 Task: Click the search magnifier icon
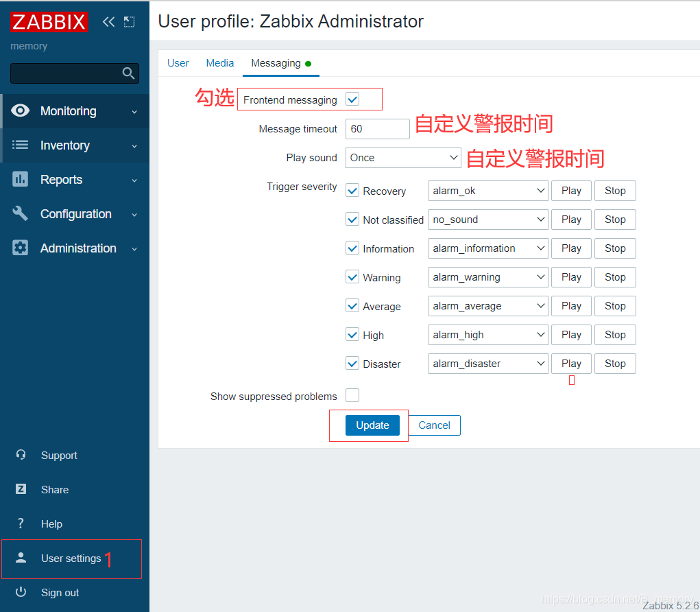click(x=128, y=73)
